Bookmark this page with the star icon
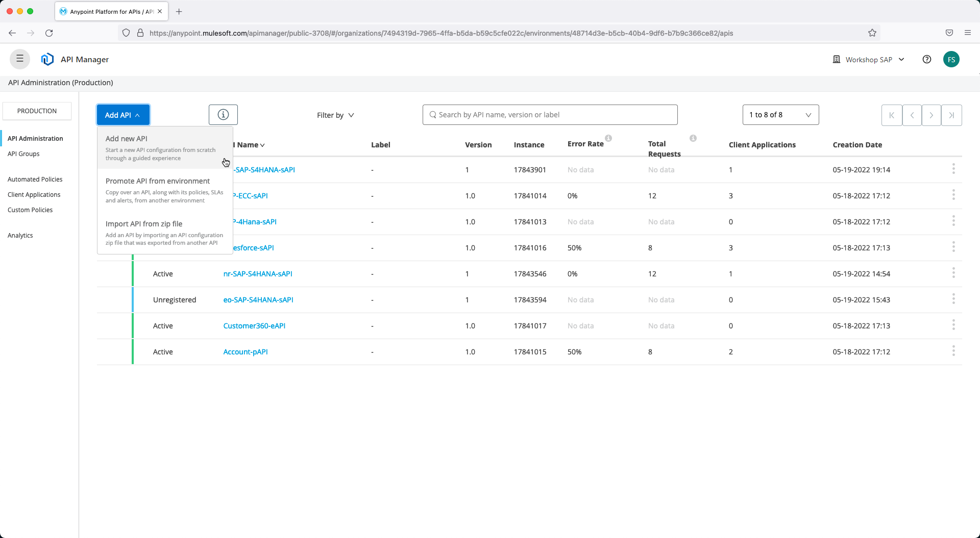980x538 pixels. [872, 33]
